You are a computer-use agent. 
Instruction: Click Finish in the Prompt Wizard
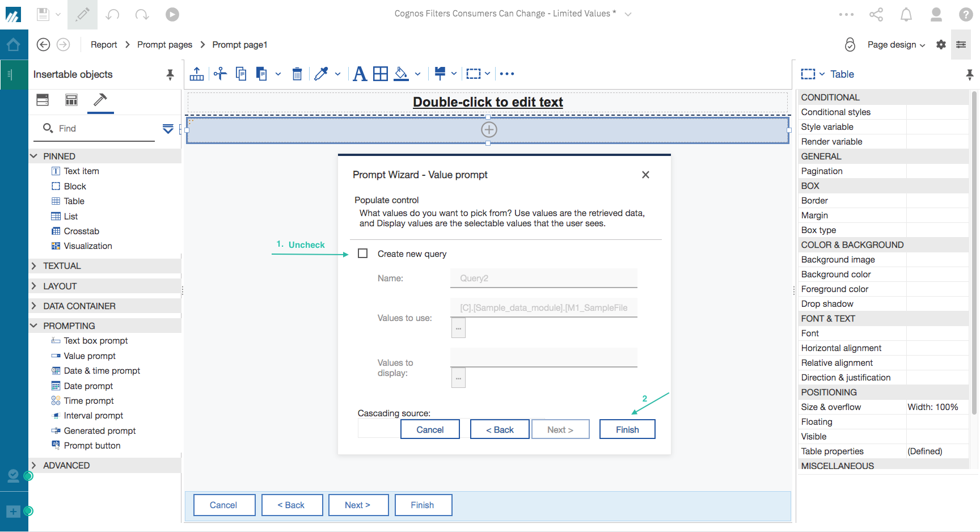tap(627, 429)
